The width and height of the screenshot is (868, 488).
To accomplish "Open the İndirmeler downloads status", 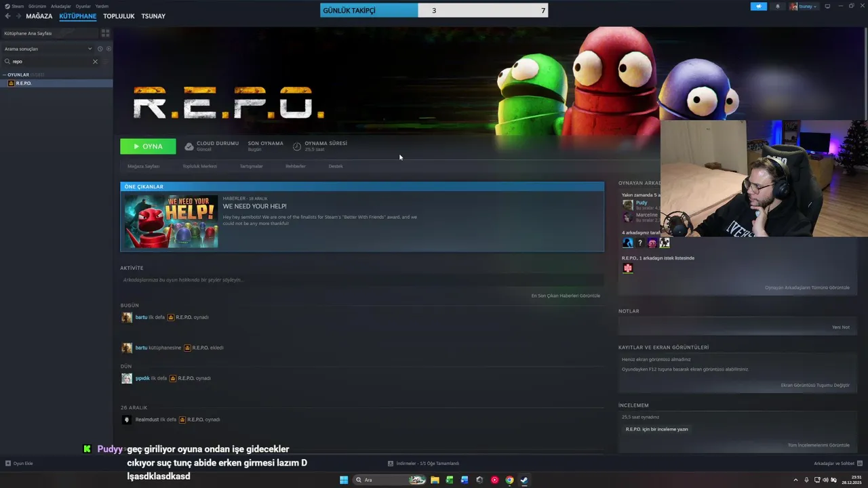I will [x=424, y=464].
